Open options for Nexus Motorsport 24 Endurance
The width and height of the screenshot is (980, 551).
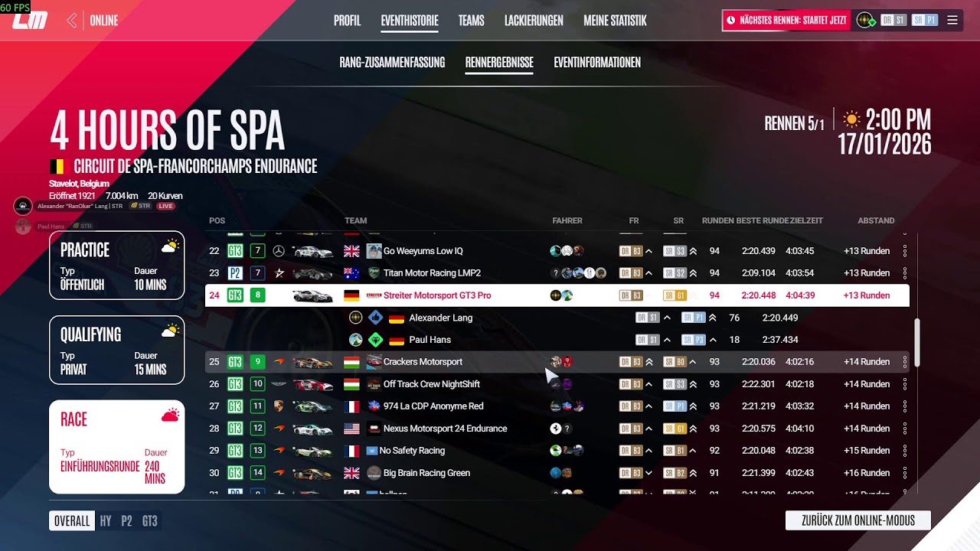pyautogui.click(x=905, y=429)
